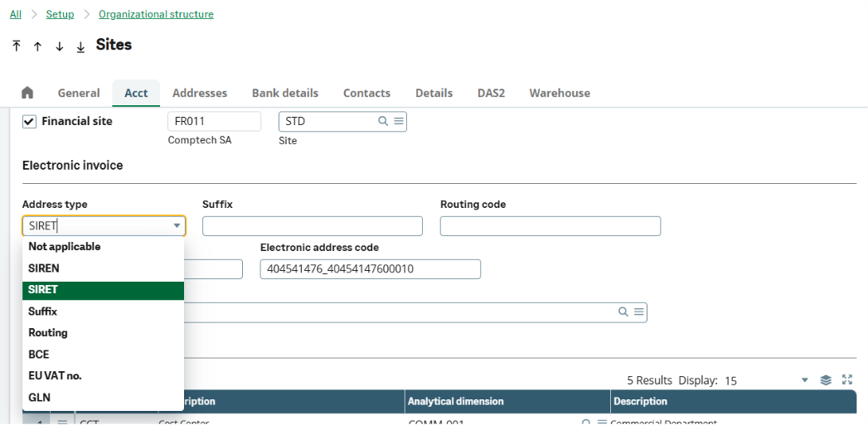The image size is (868, 425).
Task: Open the Display count dropdown arrow
Action: pyautogui.click(x=805, y=380)
